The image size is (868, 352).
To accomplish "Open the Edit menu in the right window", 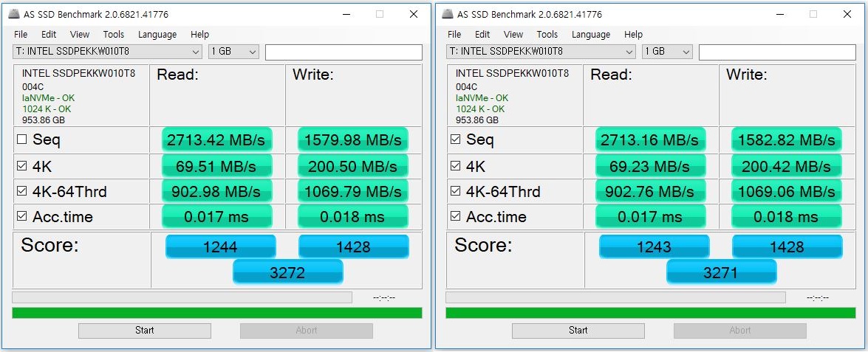I will click(482, 34).
